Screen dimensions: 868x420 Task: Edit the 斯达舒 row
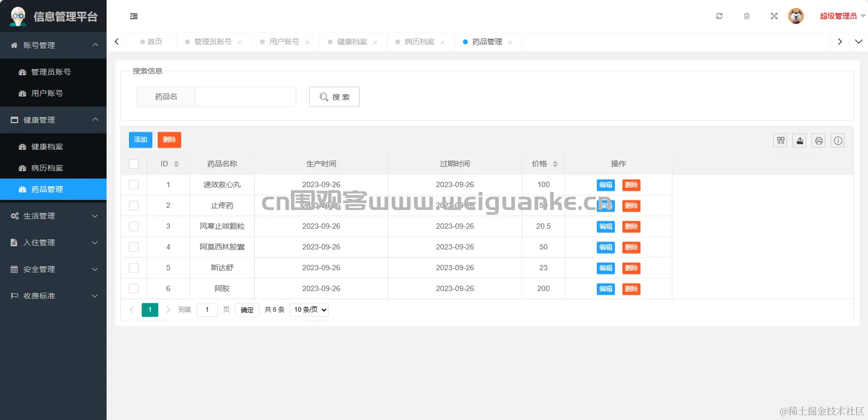coord(606,268)
